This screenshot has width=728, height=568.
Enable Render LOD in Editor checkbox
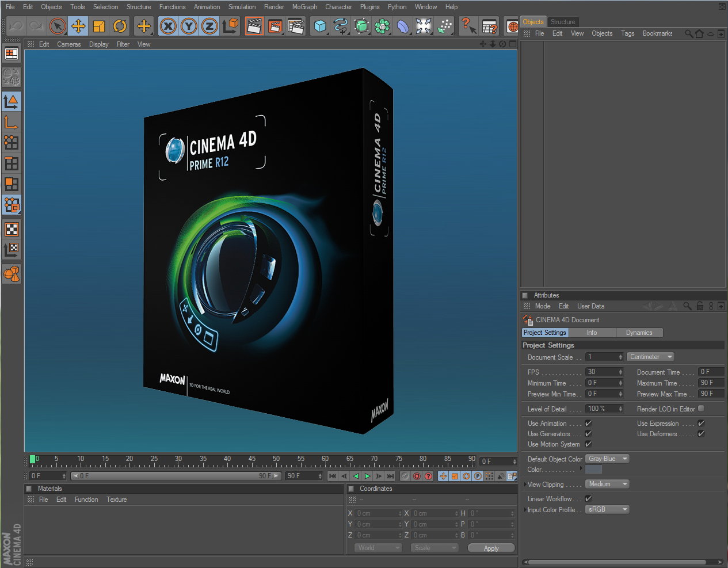coord(701,409)
